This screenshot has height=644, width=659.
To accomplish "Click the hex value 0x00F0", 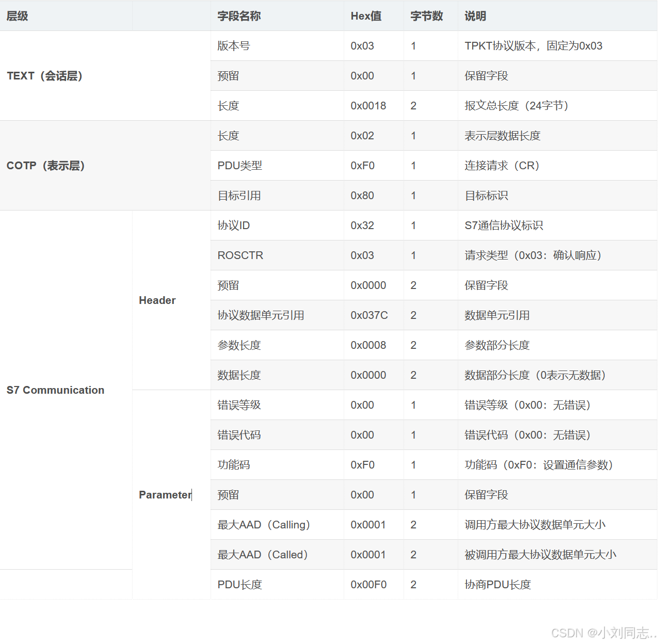I will 368,585.
